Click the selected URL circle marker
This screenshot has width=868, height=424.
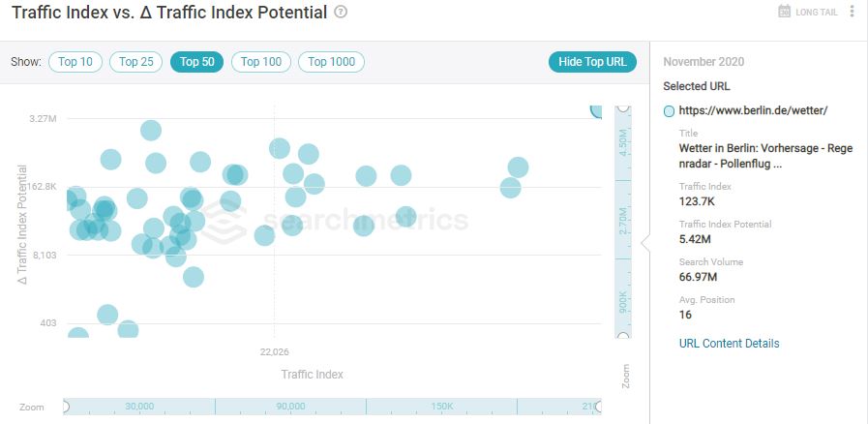click(x=669, y=111)
